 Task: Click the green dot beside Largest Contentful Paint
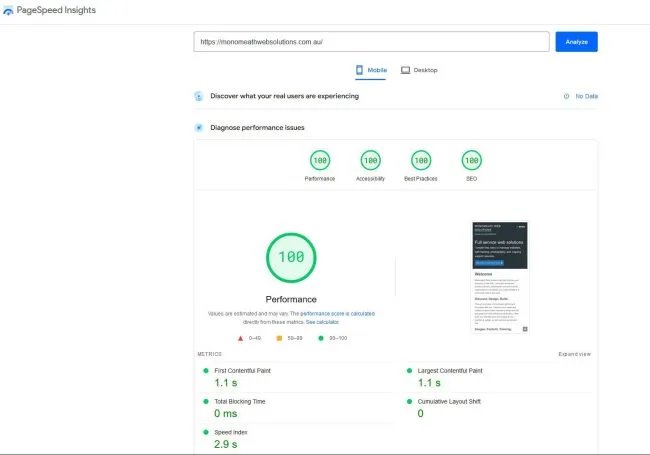pyautogui.click(x=409, y=370)
